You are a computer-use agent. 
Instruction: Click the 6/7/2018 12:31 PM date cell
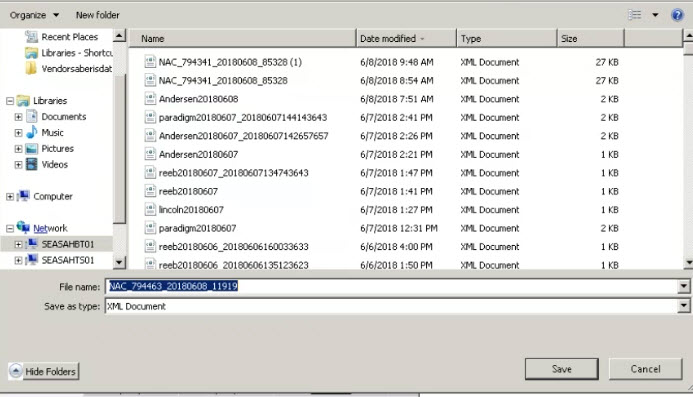click(399, 228)
